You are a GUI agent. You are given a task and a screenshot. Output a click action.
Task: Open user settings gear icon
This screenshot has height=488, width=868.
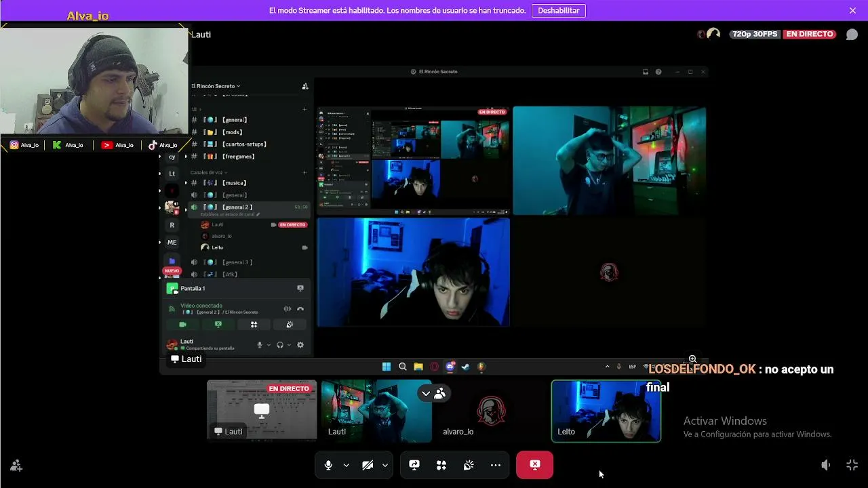(x=300, y=345)
